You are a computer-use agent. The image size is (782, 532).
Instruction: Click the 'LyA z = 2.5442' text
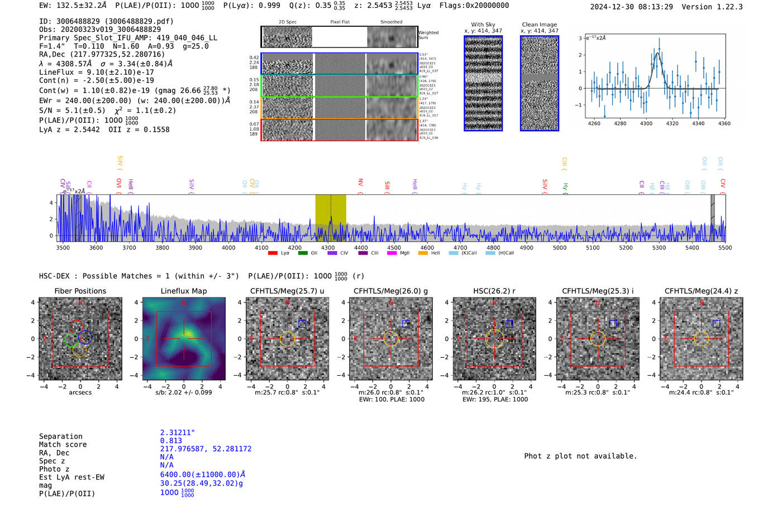tap(69, 130)
